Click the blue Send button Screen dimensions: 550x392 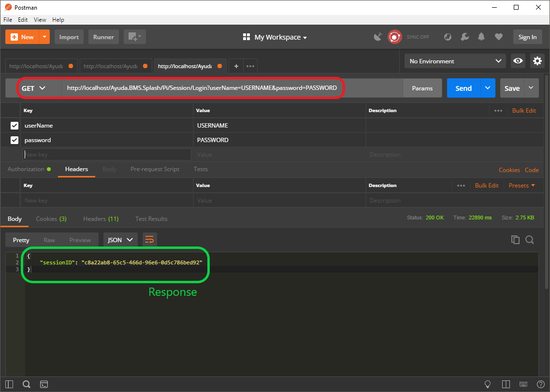[463, 88]
